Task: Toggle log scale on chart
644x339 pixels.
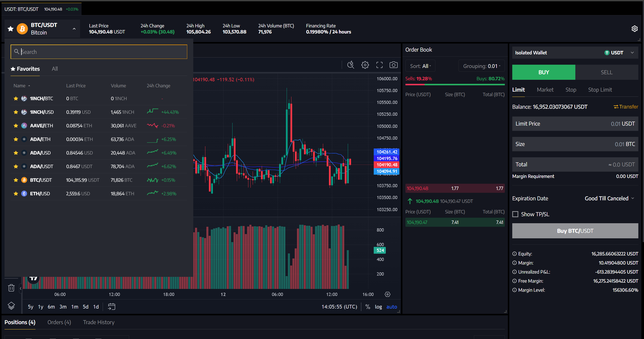Action: [x=378, y=307]
